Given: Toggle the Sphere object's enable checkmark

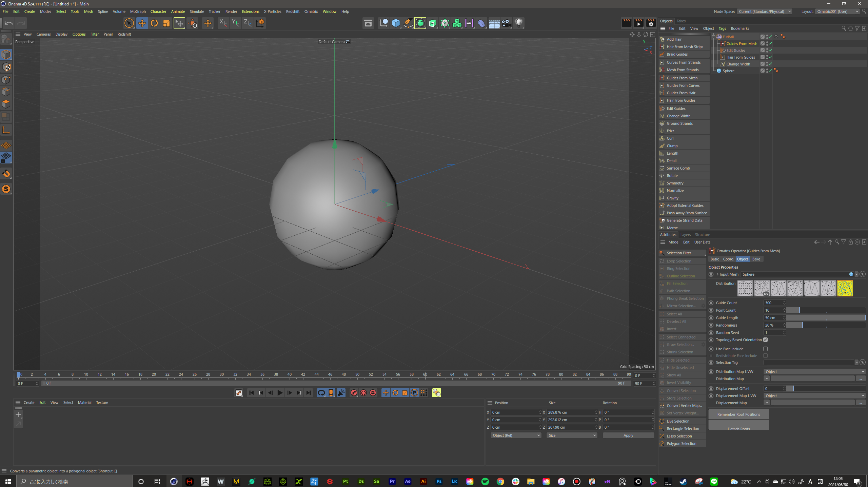Looking at the screenshot, I should coord(770,71).
